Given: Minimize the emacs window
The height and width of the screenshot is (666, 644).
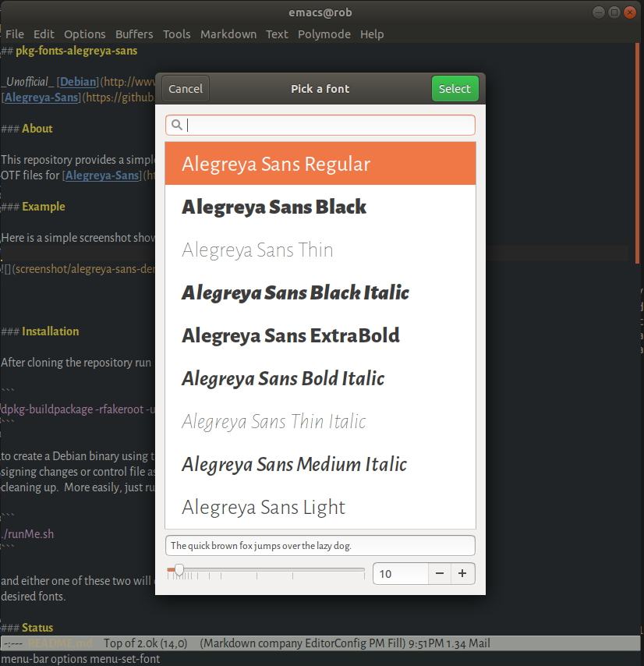Looking at the screenshot, I should (x=599, y=12).
